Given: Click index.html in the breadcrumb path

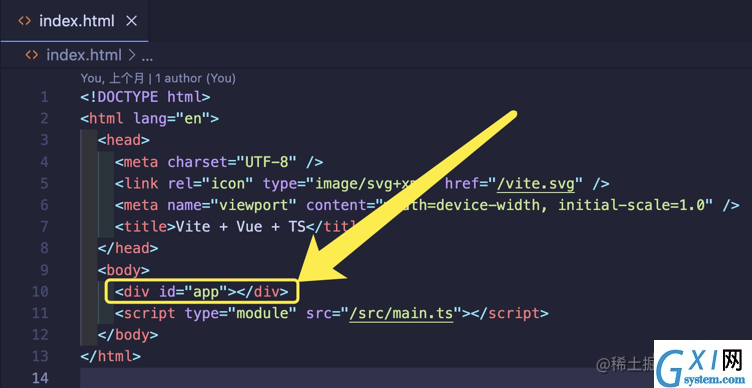Looking at the screenshot, I should 84,55.
